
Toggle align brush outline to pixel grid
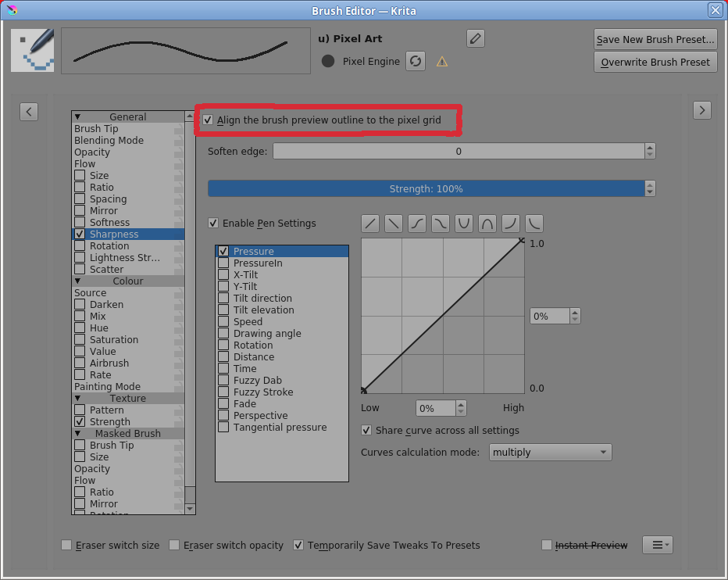pyautogui.click(x=208, y=120)
